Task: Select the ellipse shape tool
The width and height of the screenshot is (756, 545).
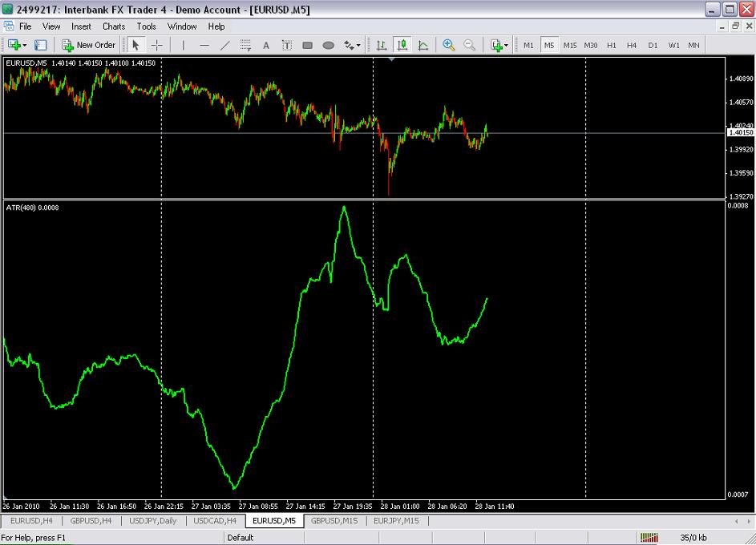Action: [328, 45]
